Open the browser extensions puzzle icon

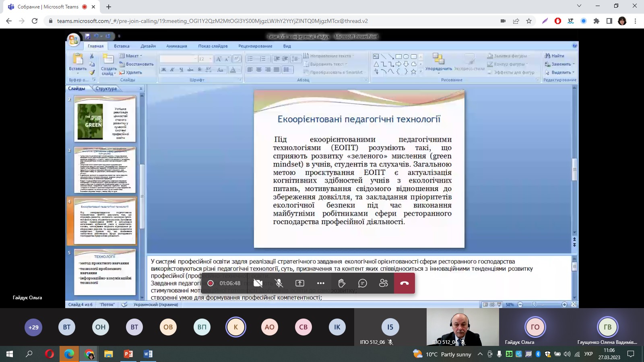(x=597, y=21)
